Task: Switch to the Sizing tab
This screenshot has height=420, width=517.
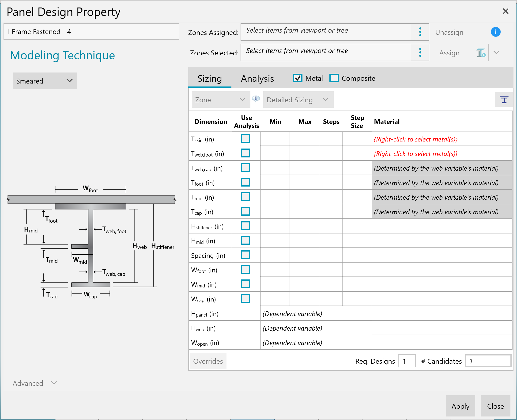Action: coord(210,78)
